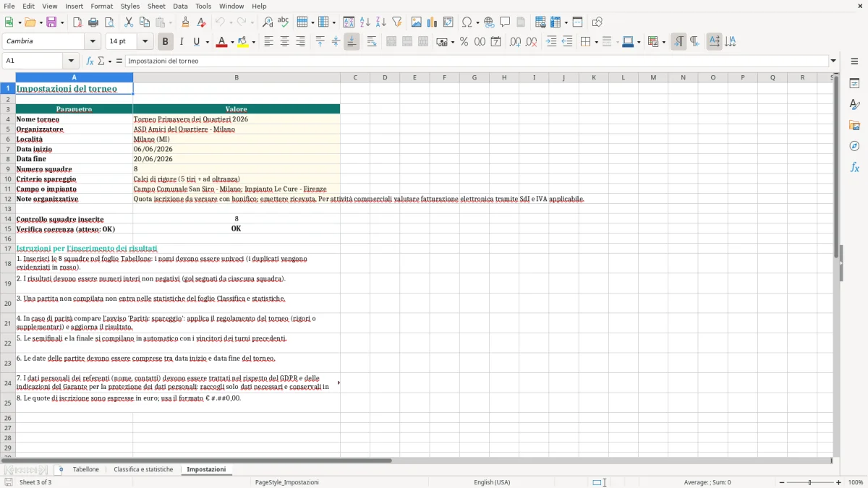
Task: Click the Add Decimal Place icon
Action: [x=515, y=42]
